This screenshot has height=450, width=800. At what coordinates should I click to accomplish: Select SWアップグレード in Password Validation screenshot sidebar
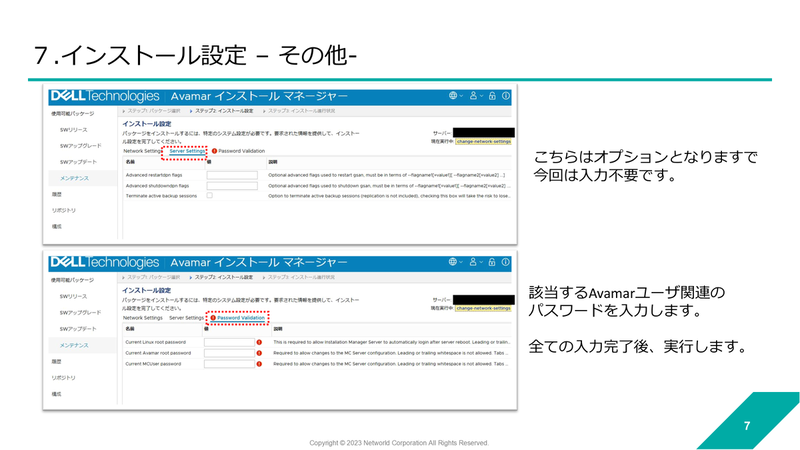coord(81,313)
